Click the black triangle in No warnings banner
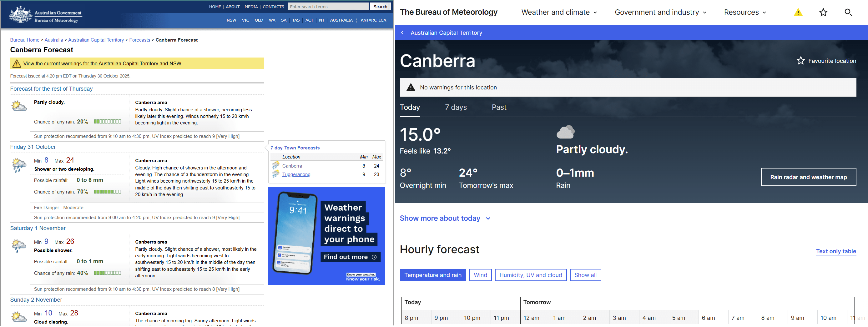868x327 pixels. coord(411,88)
